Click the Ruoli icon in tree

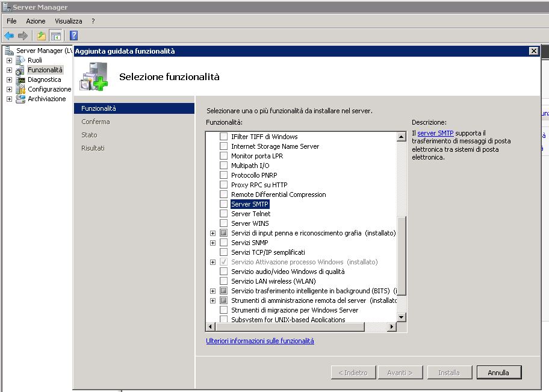pyautogui.click(x=20, y=60)
